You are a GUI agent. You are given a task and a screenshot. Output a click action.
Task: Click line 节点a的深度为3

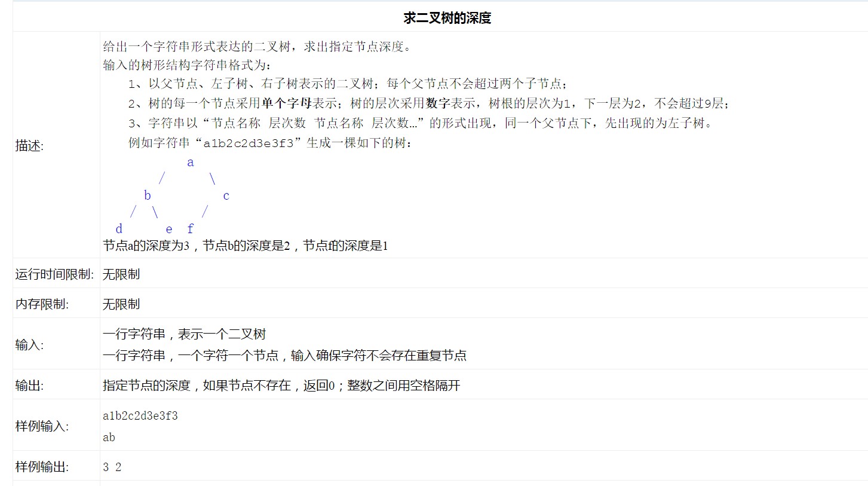246,246
